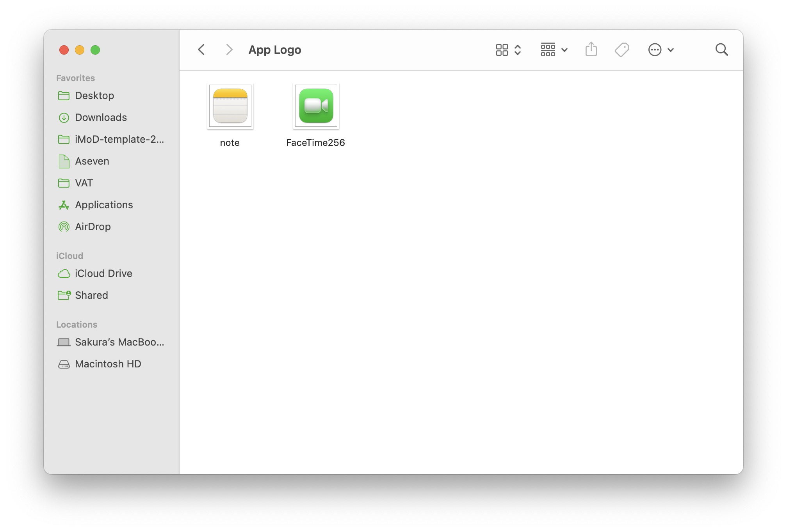
Task: Open the ellipsis Action menu
Action: tap(661, 50)
